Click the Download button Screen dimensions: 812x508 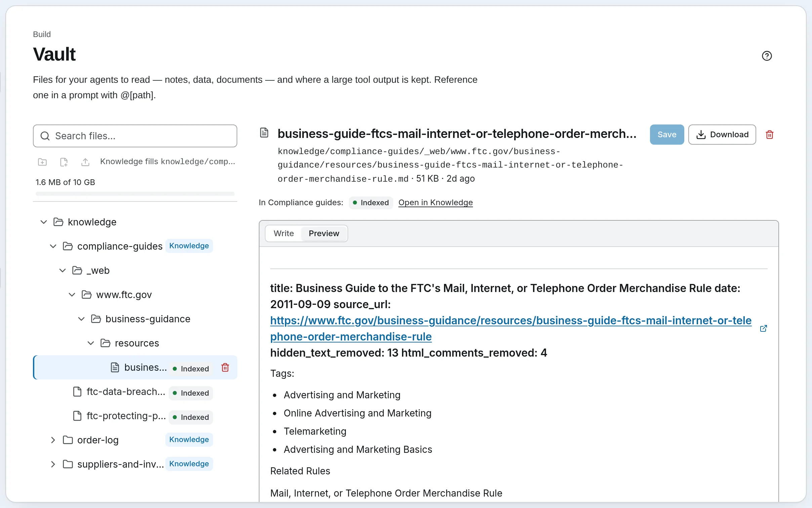(x=722, y=135)
